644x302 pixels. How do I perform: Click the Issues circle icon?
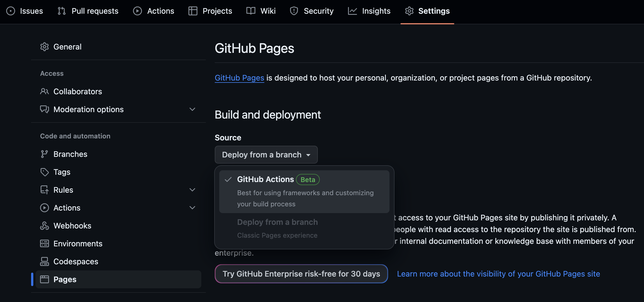tap(11, 11)
